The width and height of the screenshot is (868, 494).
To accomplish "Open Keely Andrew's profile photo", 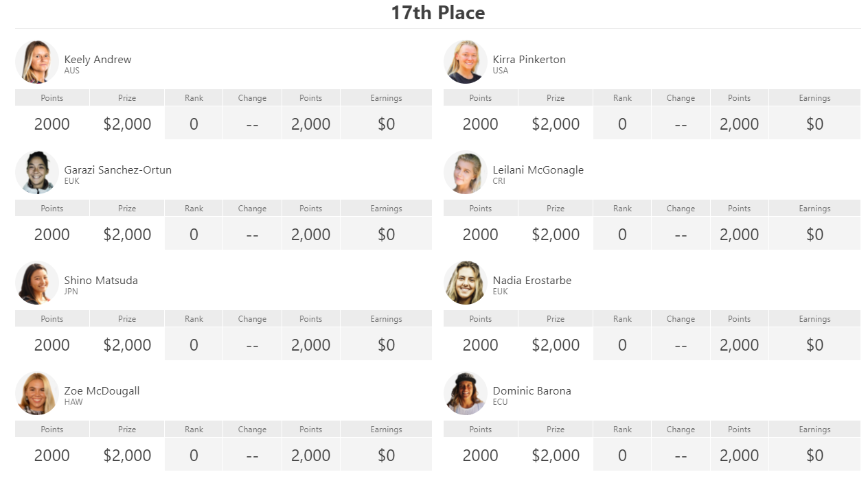I will pos(37,62).
